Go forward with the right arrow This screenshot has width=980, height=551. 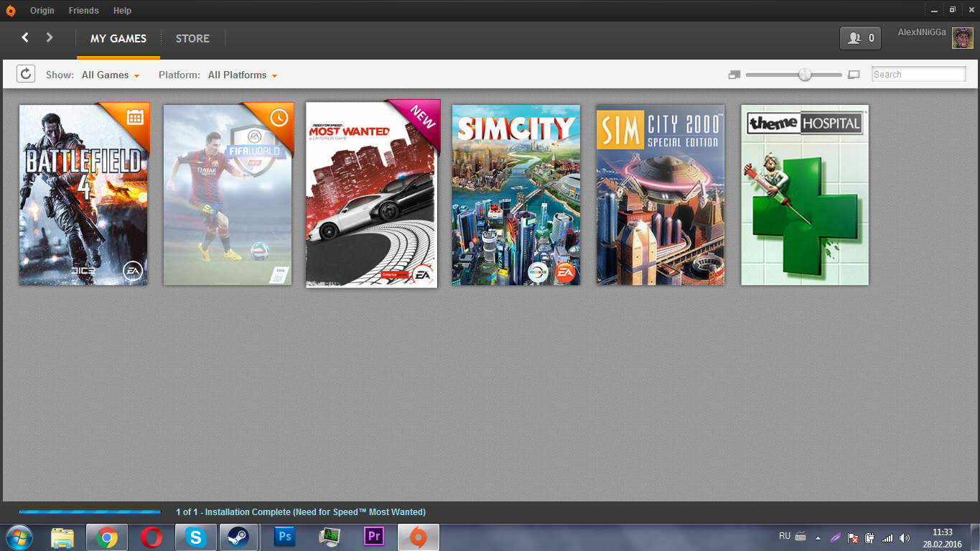[x=50, y=37]
